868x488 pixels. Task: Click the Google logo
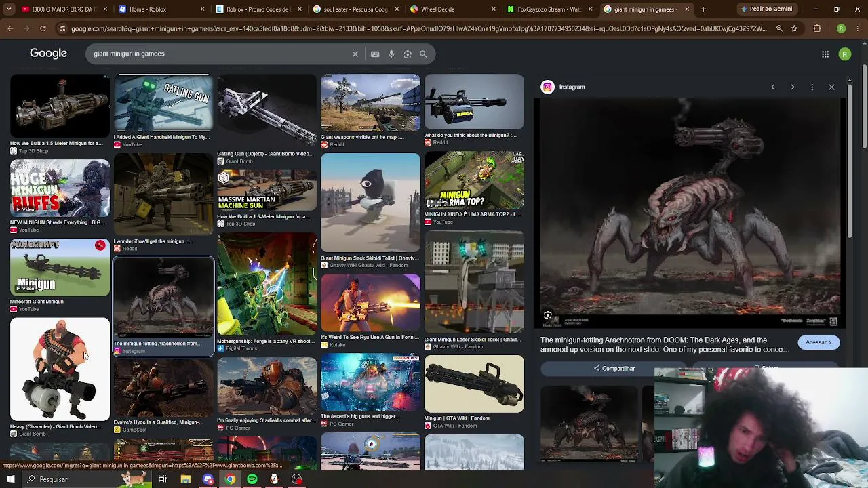tap(48, 54)
